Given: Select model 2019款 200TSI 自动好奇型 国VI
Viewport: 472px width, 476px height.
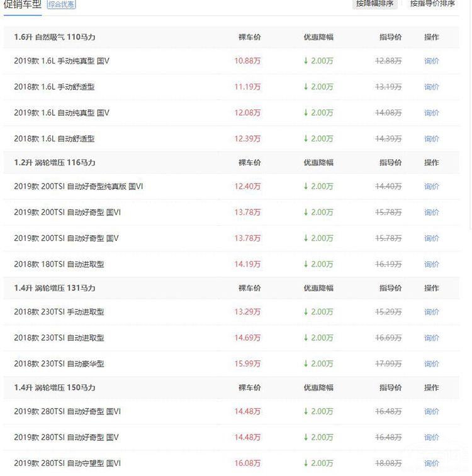Looking at the screenshot, I should (x=67, y=213).
